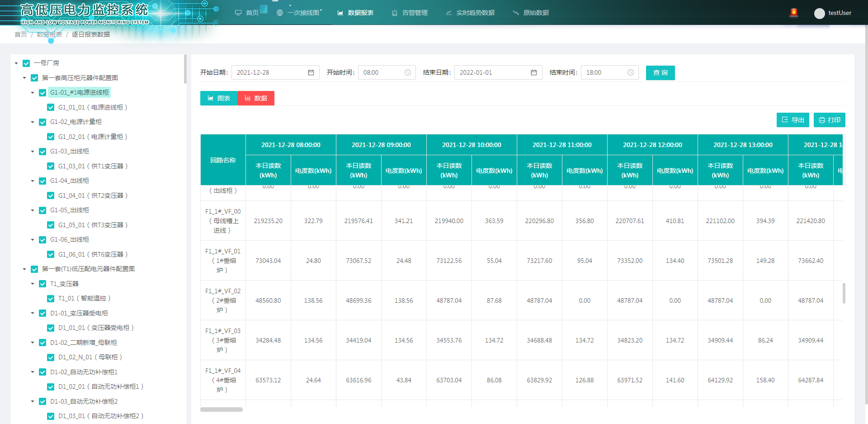Collapse G1-05_出线柜 node arrow
Image resolution: width=868 pixels, height=424 pixels.
tap(33, 210)
